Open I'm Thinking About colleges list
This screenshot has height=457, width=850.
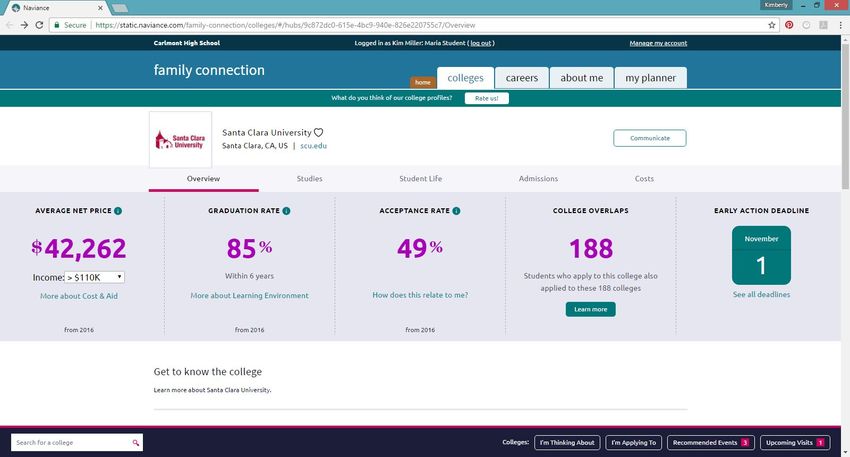567,442
